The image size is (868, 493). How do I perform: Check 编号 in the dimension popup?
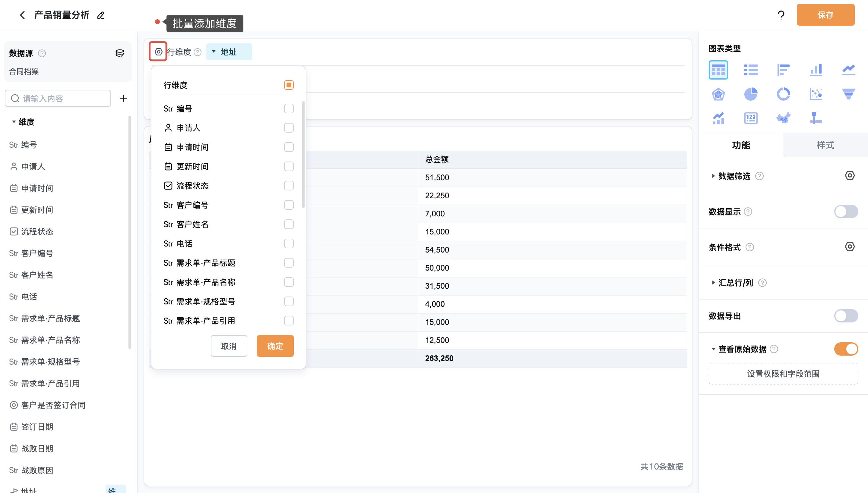pyautogui.click(x=289, y=108)
